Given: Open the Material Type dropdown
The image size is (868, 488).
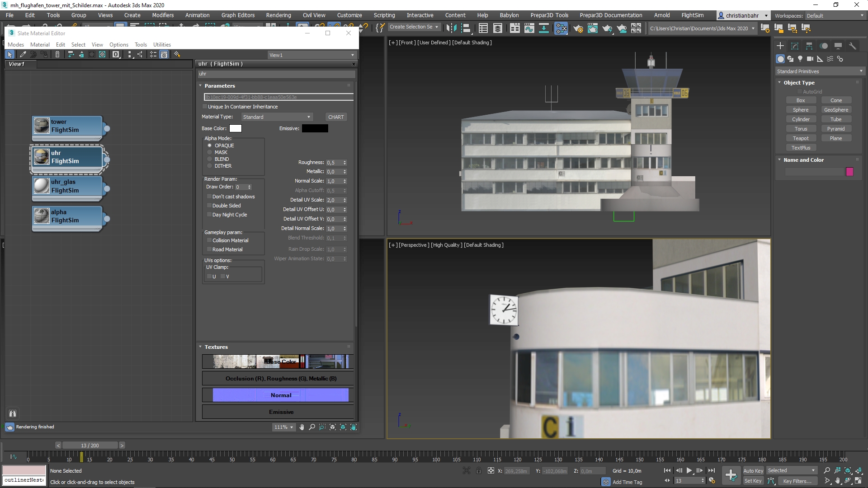Looking at the screenshot, I should (x=277, y=117).
